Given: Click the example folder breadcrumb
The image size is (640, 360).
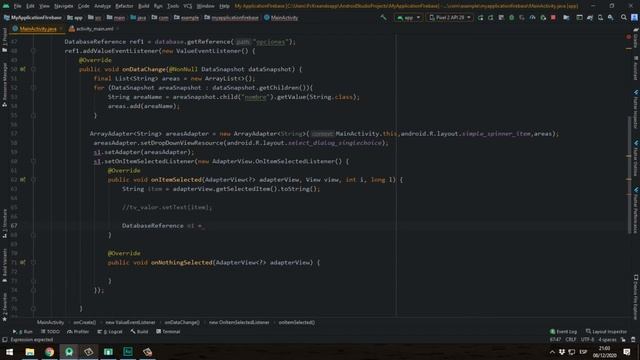Looking at the screenshot, I should point(187,18).
